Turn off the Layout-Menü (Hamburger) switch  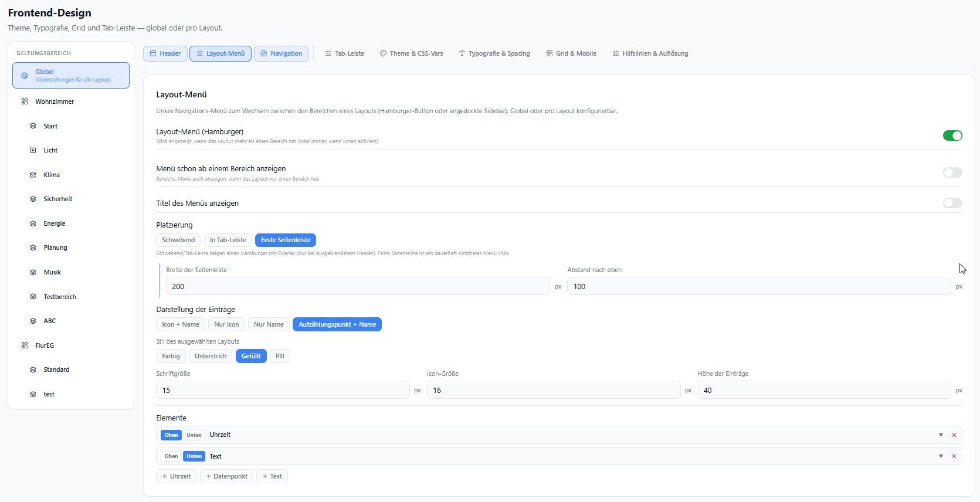952,135
